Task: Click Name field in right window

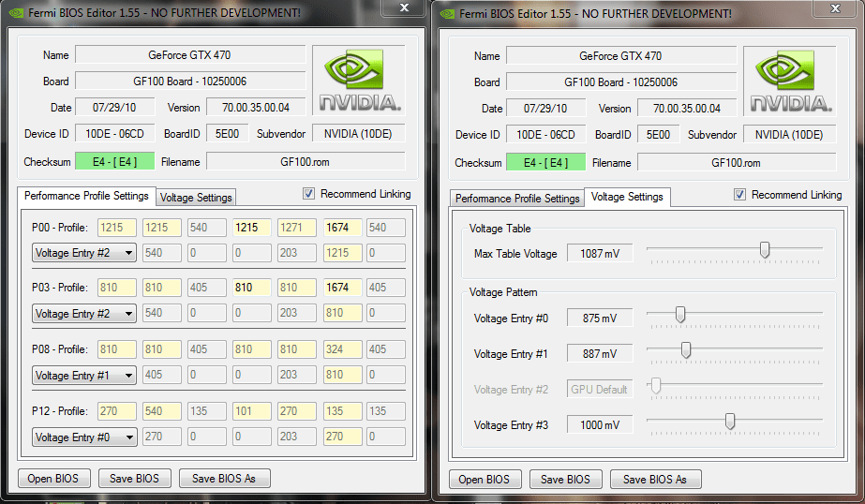Action: (x=621, y=56)
